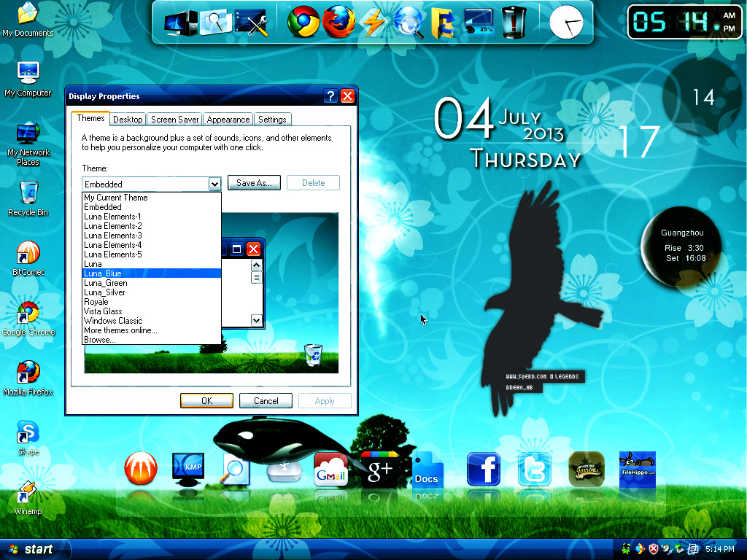Viewport: 747px width, 560px height.
Task: Click the Save As... button
Action: tap(254, 183)
